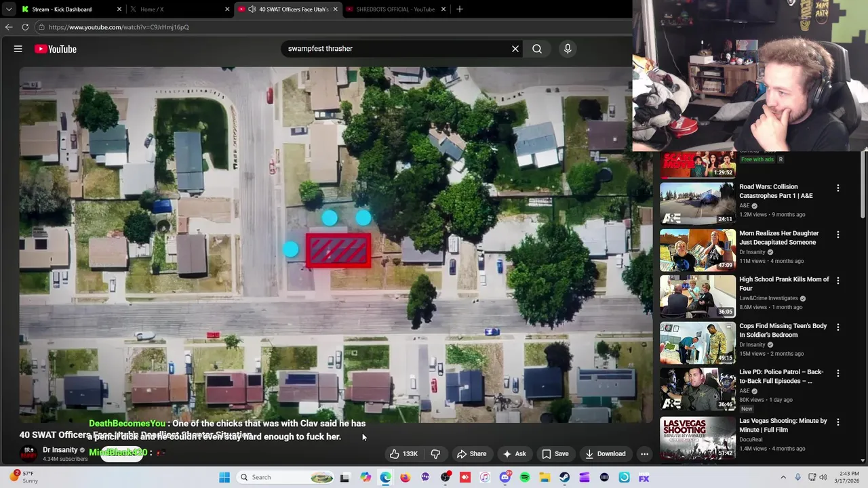Screen dimensions: 868x488
Task: Mute the SWAT Officers tab audio
Action: point(252,9)
